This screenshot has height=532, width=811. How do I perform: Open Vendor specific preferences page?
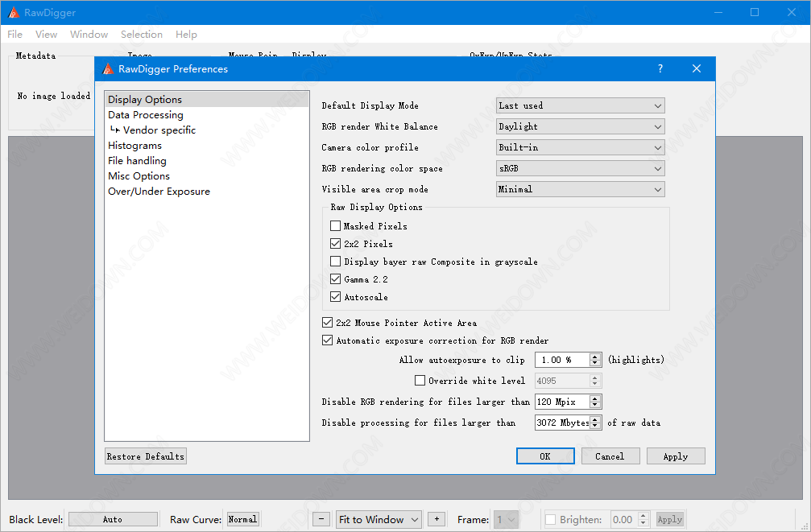tap(207, 130)
